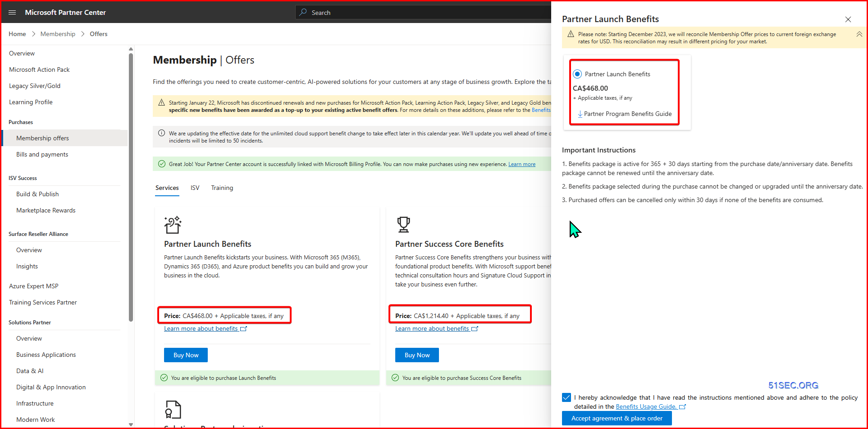Viewport: 868px width, 429px height.
Task: Click the Offers breadcrumb
Action: [x=99, y=34]
